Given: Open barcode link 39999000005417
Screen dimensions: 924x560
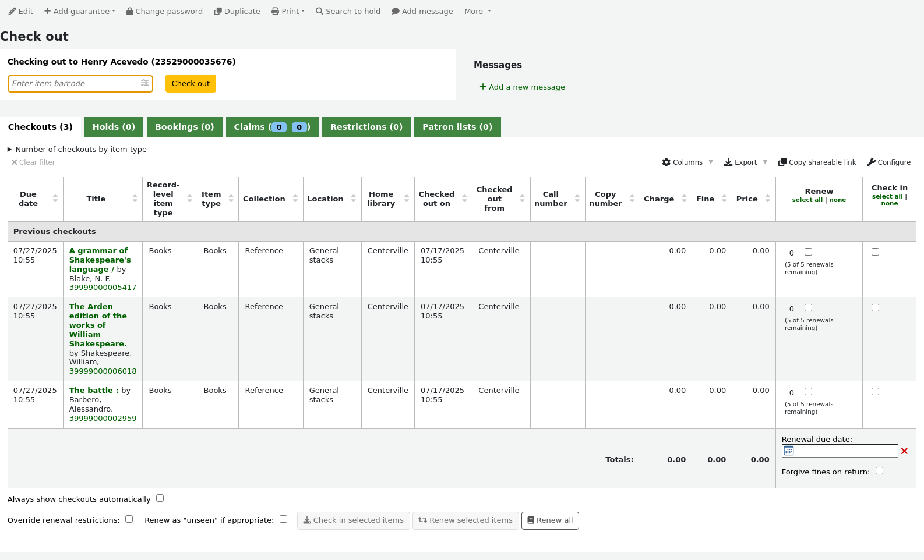Looking at the screenshot, I should (103, 288).
